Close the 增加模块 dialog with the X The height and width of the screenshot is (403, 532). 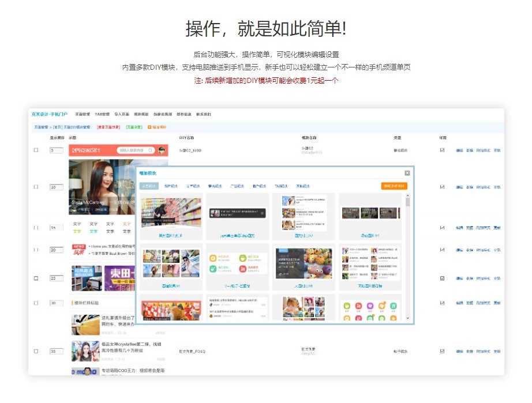click(407, 173)
